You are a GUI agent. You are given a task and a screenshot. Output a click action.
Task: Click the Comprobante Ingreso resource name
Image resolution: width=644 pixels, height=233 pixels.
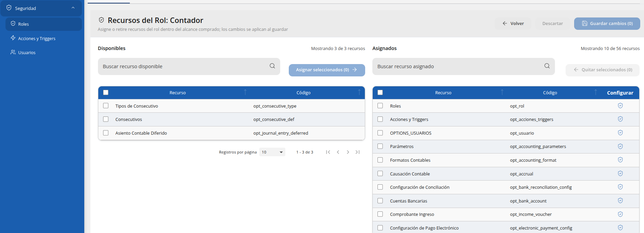click(x=412, y=214)
